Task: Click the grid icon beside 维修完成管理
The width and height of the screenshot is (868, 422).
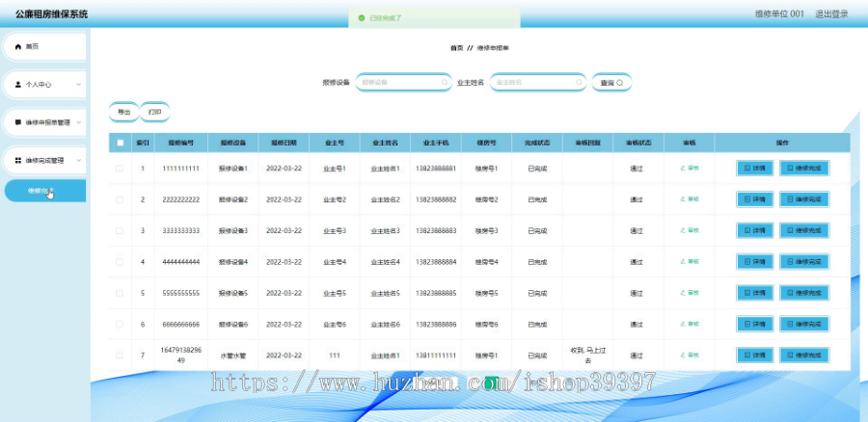Action: click(x=18, y=160)
